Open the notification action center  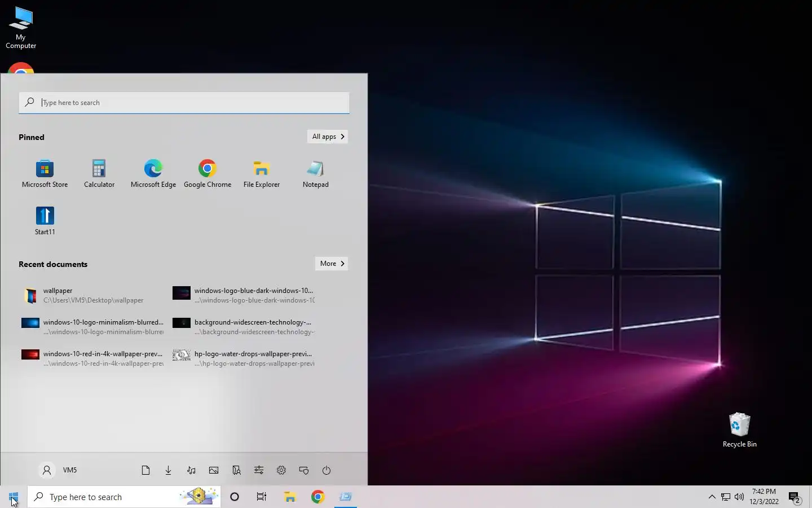coord(795,497)
